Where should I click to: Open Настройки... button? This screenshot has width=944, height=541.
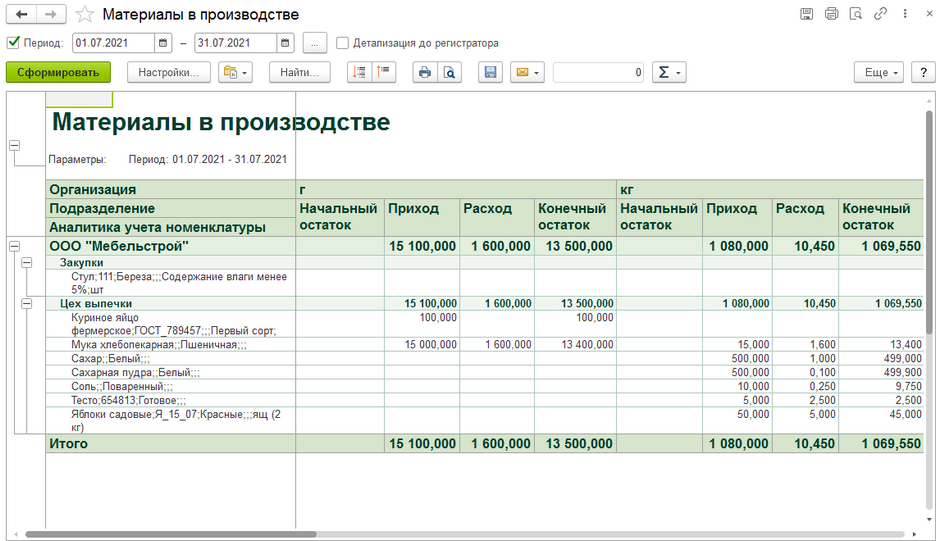(169, 72)
